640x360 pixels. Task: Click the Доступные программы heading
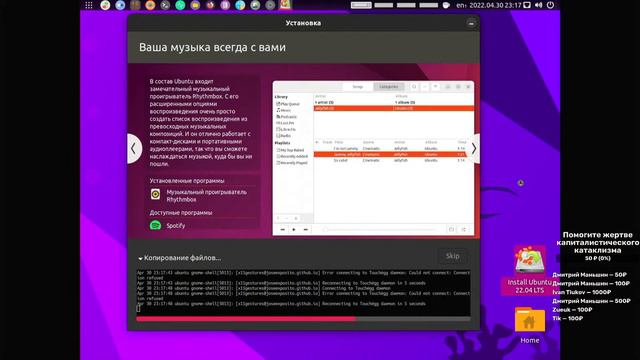click(x=181, y=213)
